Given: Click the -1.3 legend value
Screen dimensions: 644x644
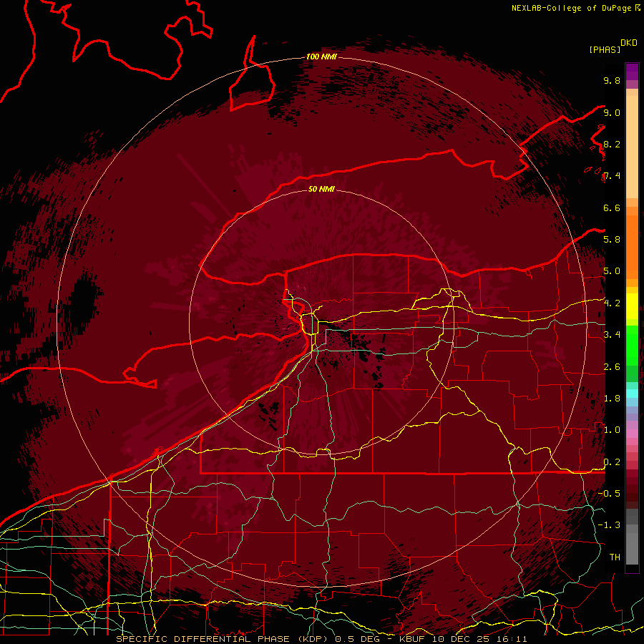Looking at the screenshot, I should (x=609, y=525).
